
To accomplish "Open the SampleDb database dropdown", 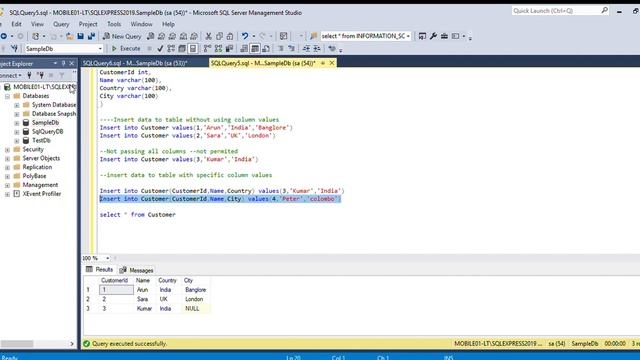I will pyautogui.click(x=100, y=49).
